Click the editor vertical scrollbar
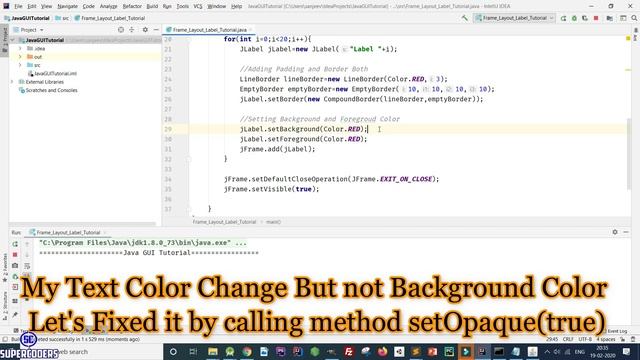Image resolution: width=640 pixels, height=360 pixels. click(x=629, y=154)
